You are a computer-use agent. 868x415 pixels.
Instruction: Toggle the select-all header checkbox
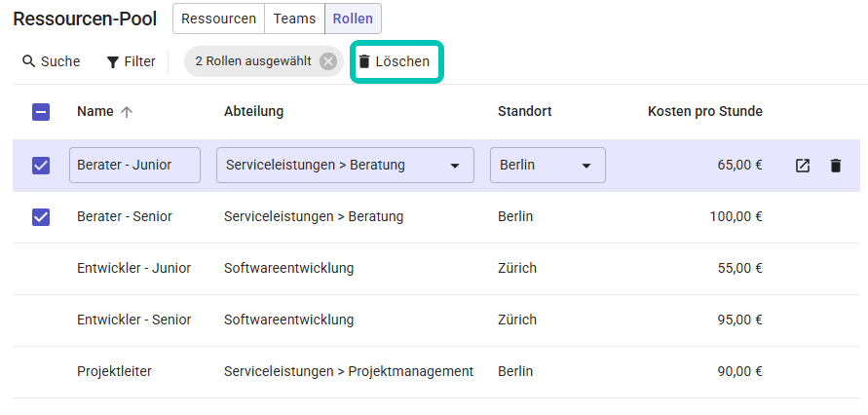[x=41, y=112]
